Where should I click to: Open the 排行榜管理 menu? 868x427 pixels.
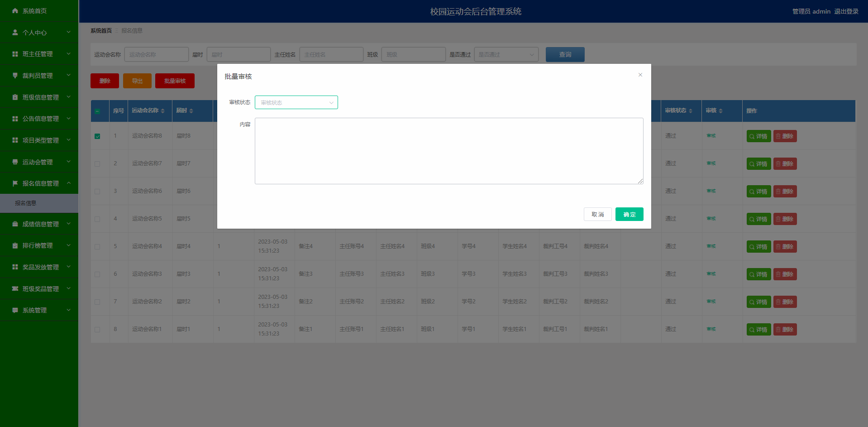click(39, 245)
